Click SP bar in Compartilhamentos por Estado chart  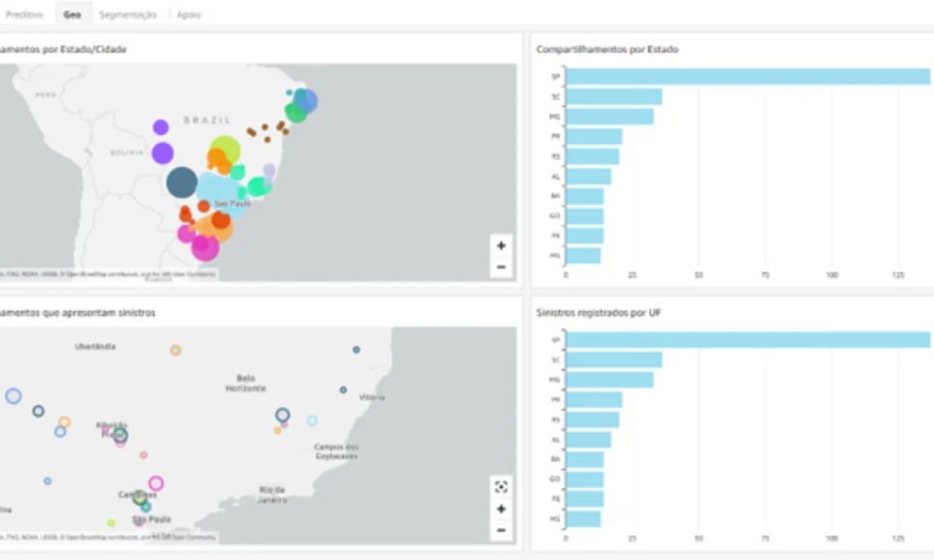click(x=747, y=76)
